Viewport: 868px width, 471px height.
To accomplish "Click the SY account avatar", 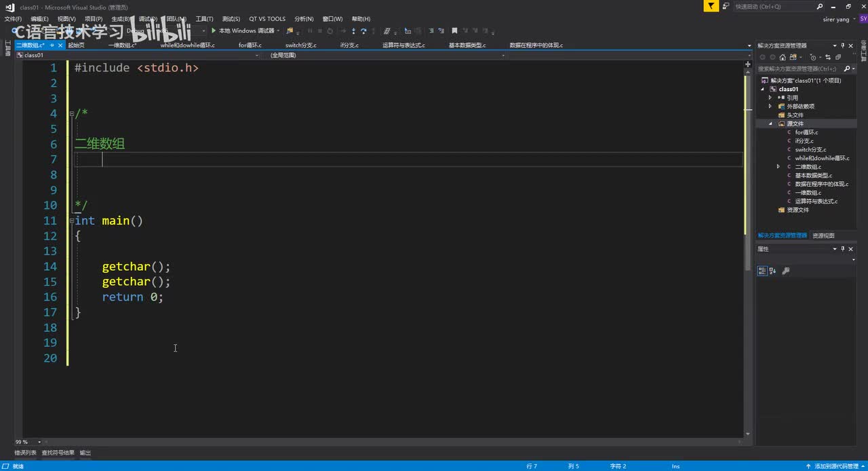I will [x=863, y=19].
